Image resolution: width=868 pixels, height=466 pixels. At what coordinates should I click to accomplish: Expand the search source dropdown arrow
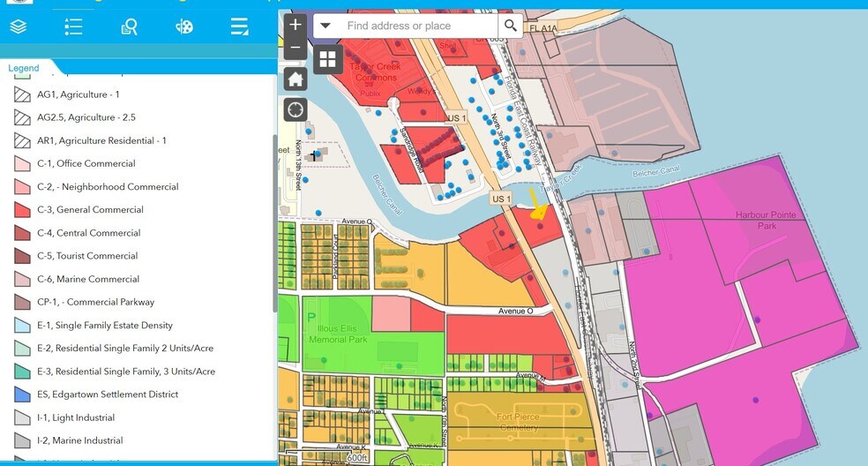(325, 26)
